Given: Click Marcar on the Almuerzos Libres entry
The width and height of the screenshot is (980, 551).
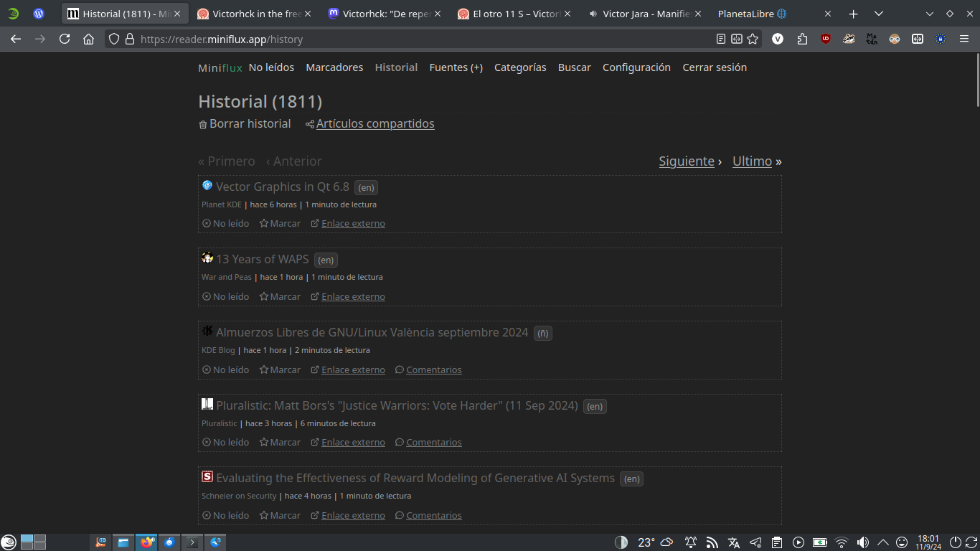Looking at the screenshot, I should (x=280, y=369).
